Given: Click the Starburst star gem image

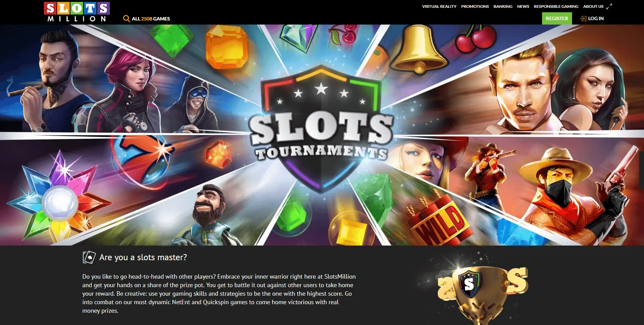Looking at the screenshot, I should coord(60,201).
